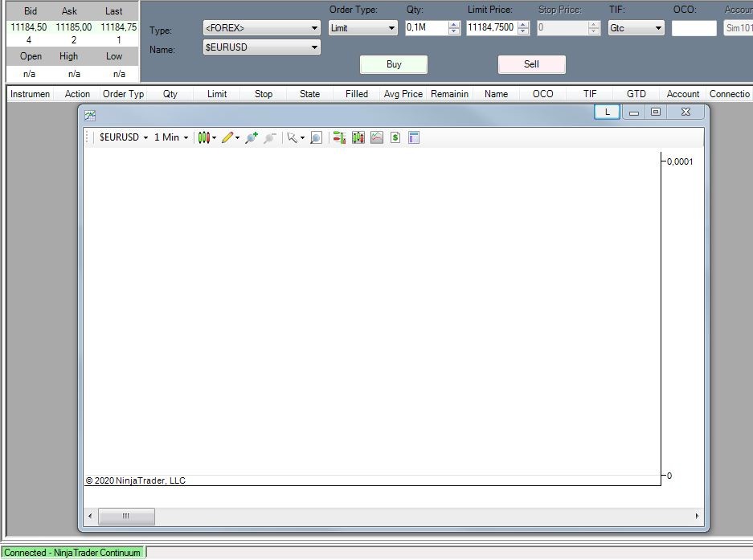753x560 pixels.
Task: Sort by the Qty column header
Action: tap(170, 94)
